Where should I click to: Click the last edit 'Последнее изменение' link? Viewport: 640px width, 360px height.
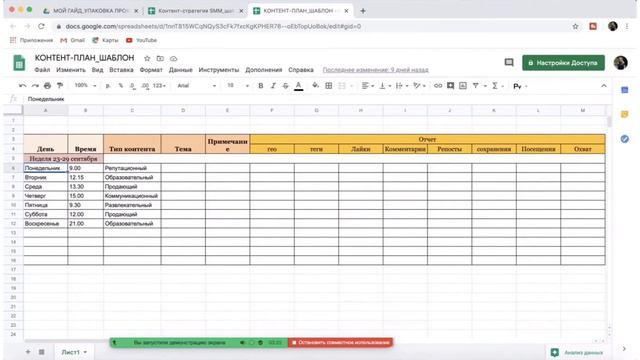(376, 70)
